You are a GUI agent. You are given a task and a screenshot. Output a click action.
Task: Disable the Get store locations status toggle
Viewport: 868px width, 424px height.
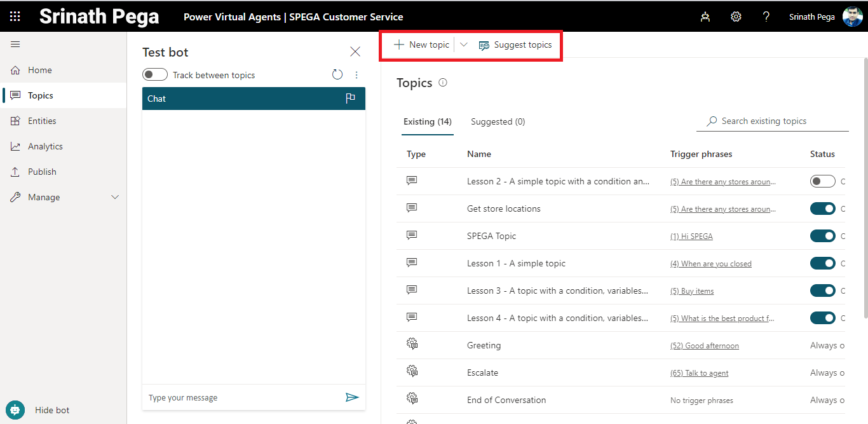pyautogui.click(x=822, y=209)
